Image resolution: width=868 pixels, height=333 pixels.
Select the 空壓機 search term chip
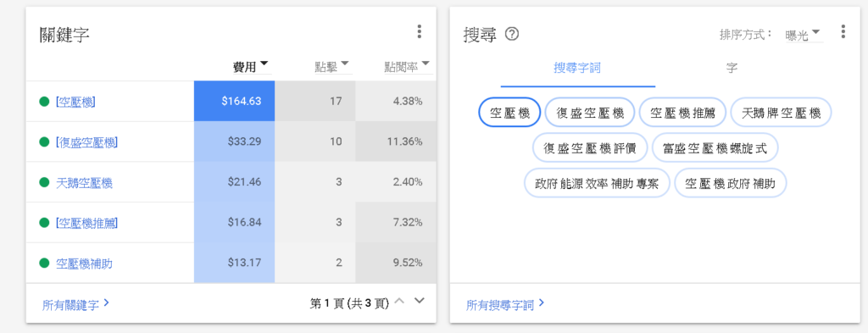click(x=509, y=113)
